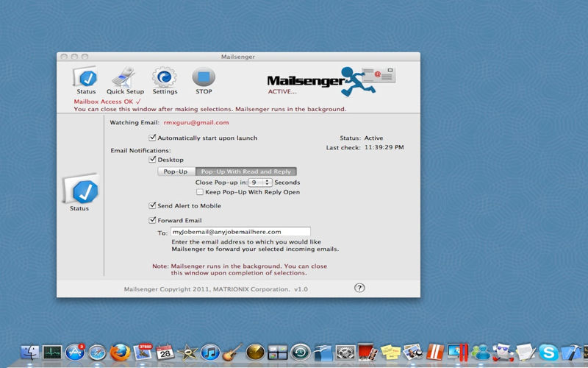Open App Store from the dock

tap(75, 353)
